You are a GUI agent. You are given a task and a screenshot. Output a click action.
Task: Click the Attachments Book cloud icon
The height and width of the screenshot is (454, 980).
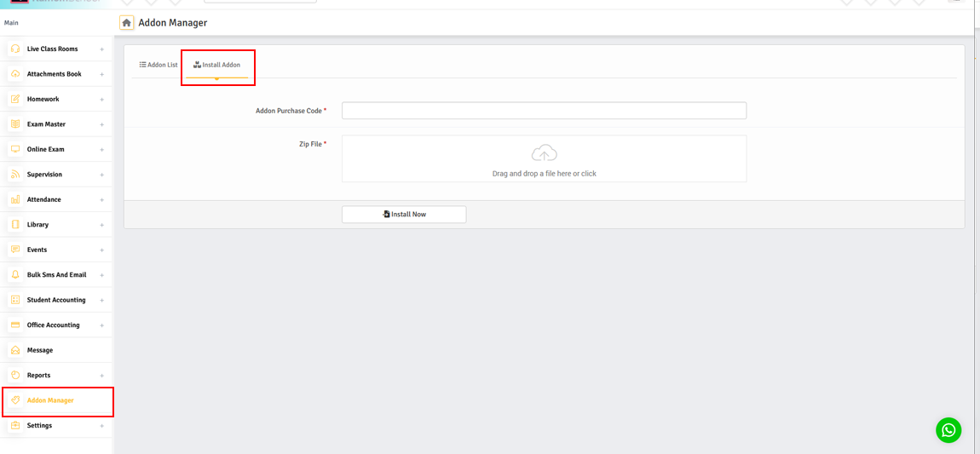tap(15, 74)
